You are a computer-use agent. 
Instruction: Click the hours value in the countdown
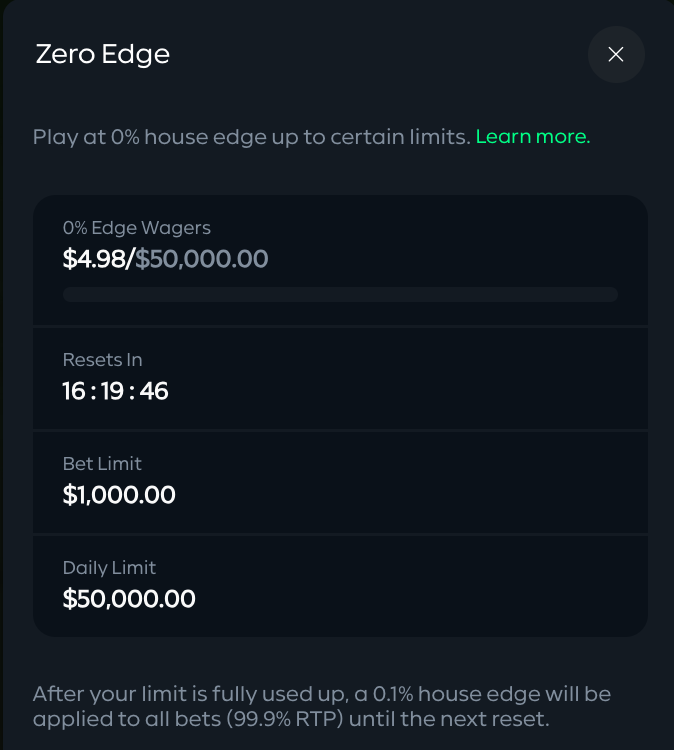pyautogui.click(x=74, y=391)
